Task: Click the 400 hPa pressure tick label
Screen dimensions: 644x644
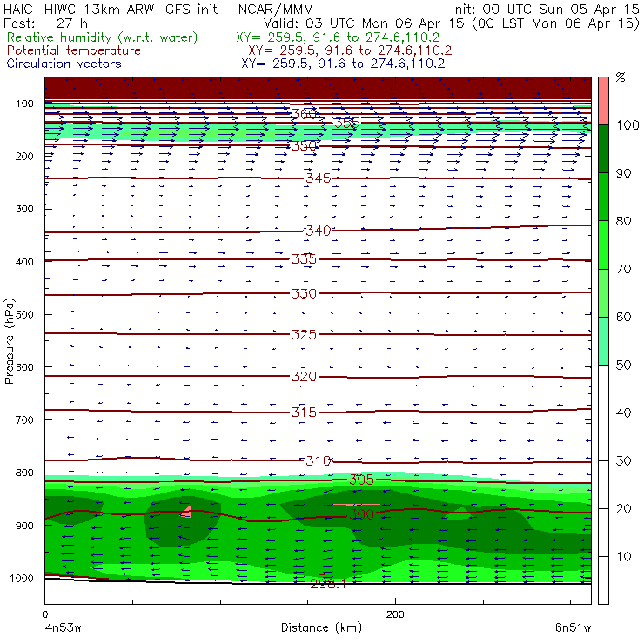Action: [x=24, y=262]
